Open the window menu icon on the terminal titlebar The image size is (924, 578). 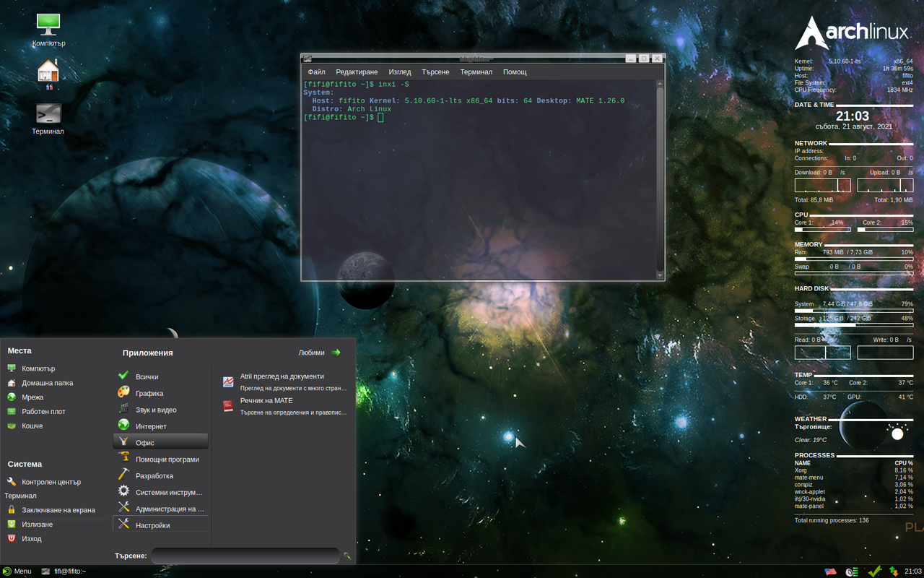[308, 59]
